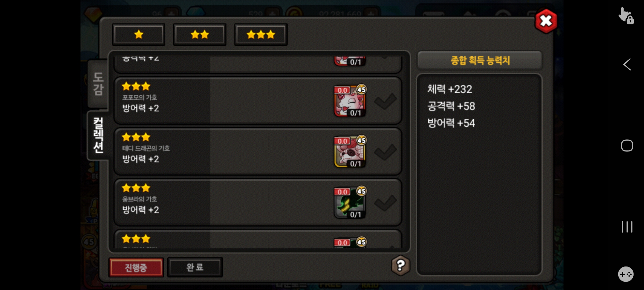Toggle checkmark for 움브라의 가호

[x=385, y=203]
